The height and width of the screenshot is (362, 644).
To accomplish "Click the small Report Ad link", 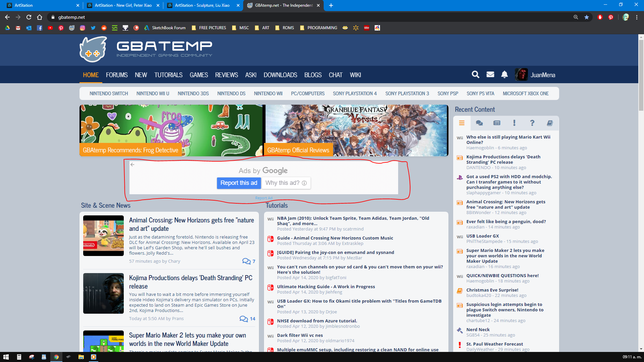I will pyautogui.click(x=264, y=198).
